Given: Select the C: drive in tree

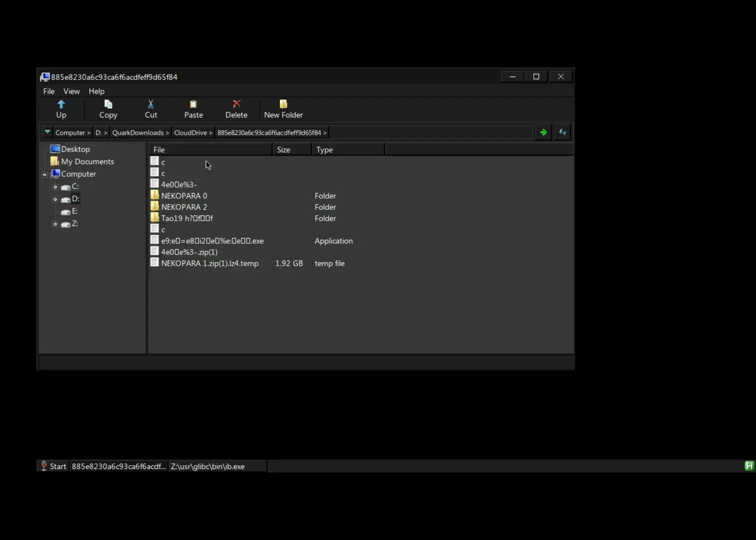Looking at the screenshot, I should (x=75, y=186).
